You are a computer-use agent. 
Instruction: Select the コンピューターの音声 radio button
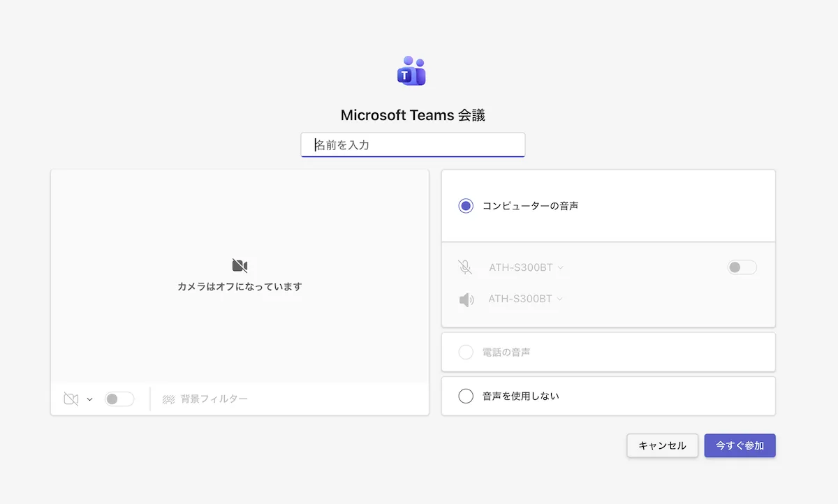click(x=466, y=206)
